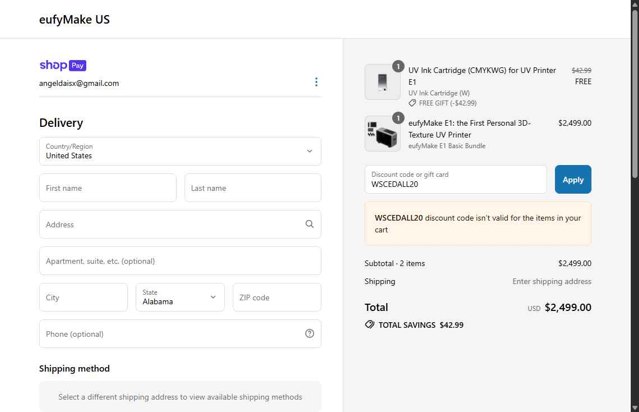Open the three-dot account options menu
Viewport: 639px width, 412px height.
(316, 82)
